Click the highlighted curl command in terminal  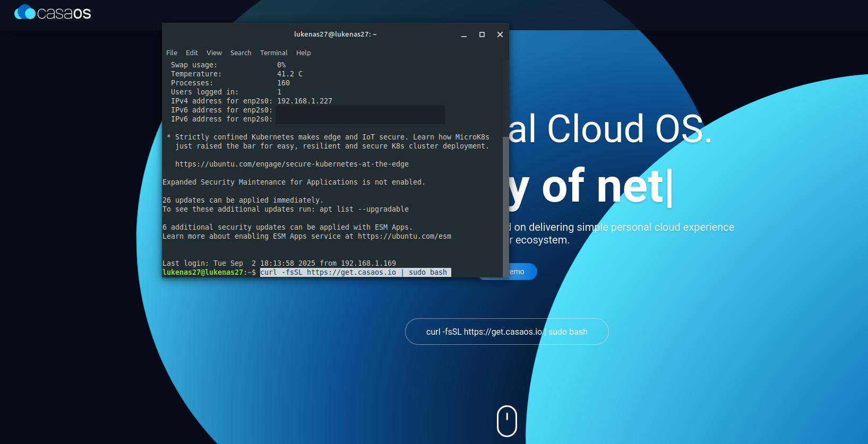355,272
